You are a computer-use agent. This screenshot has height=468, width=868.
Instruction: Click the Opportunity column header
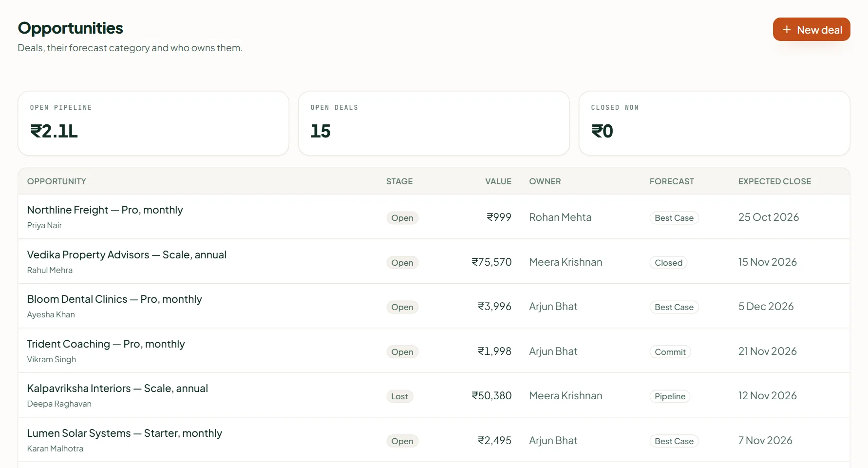[x=57, y=181]
